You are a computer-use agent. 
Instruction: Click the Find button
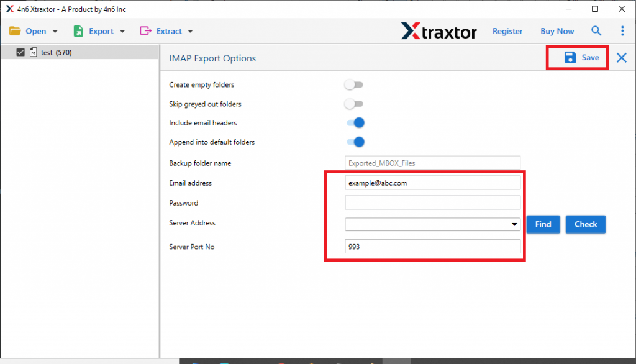543,224
